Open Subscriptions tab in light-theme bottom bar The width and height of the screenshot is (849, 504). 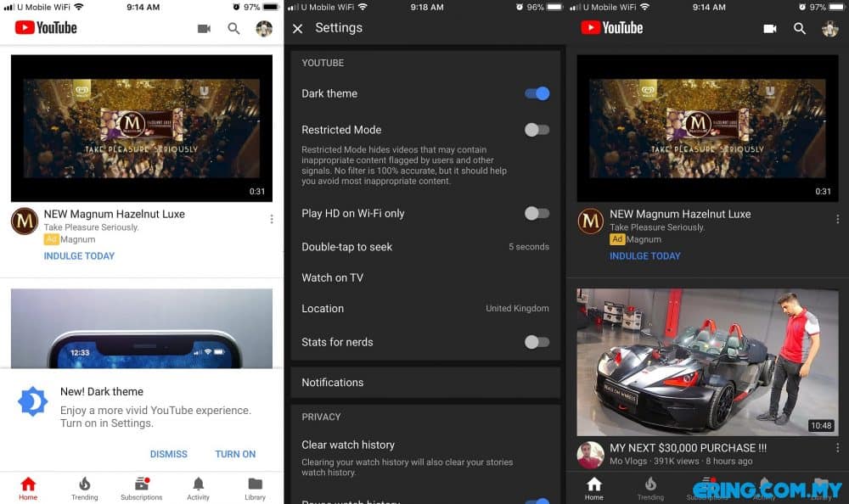(x=141, y=488)
